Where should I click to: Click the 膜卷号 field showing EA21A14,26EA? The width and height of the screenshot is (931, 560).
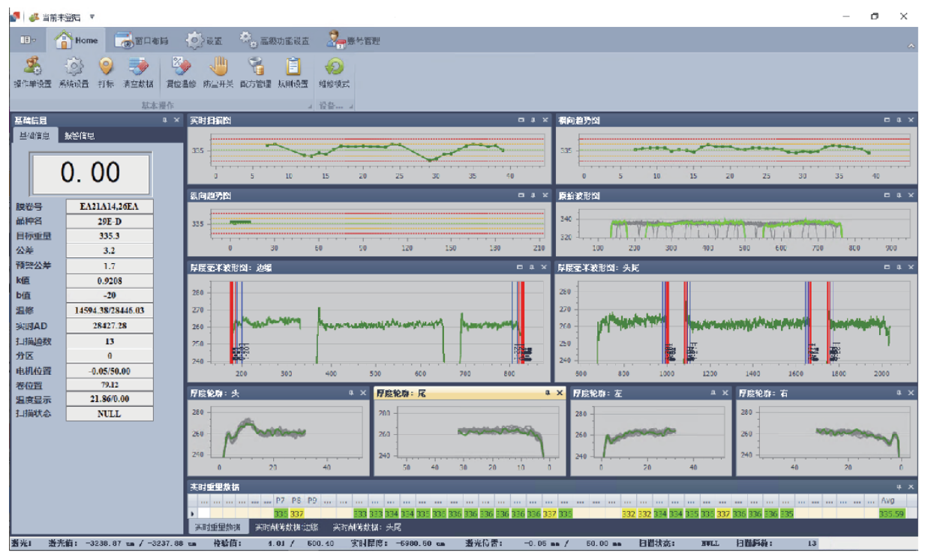[110, 206]
